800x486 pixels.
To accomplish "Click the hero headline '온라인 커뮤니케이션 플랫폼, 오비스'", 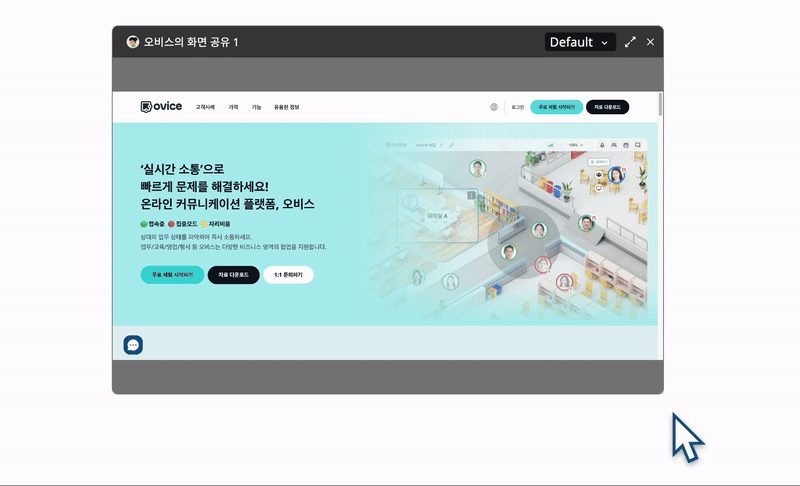I will pyautogui.click(x=228, y=204).
